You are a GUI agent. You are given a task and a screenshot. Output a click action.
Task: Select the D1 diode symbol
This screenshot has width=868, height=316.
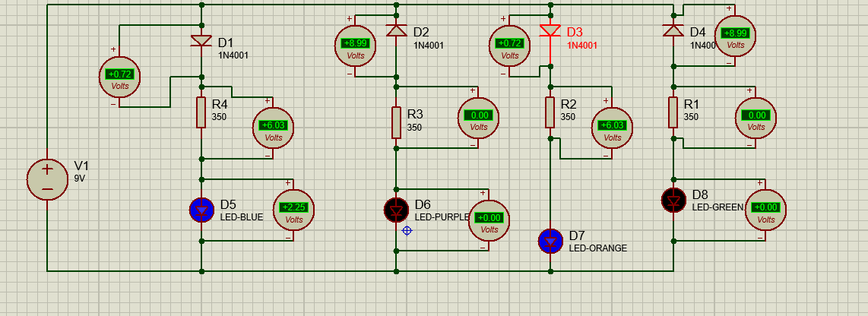[x=201, y=40]
